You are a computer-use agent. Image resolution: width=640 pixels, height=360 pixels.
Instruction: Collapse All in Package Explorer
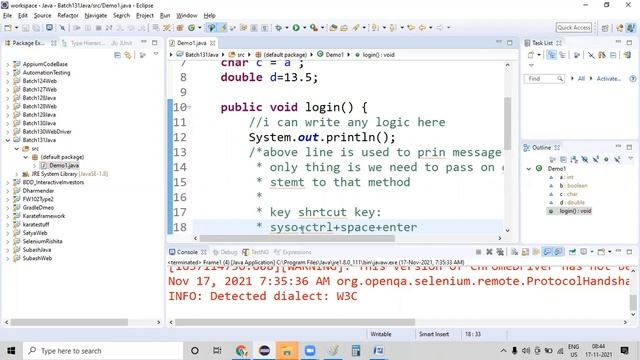pyautogui.click(x=117, y=55)
